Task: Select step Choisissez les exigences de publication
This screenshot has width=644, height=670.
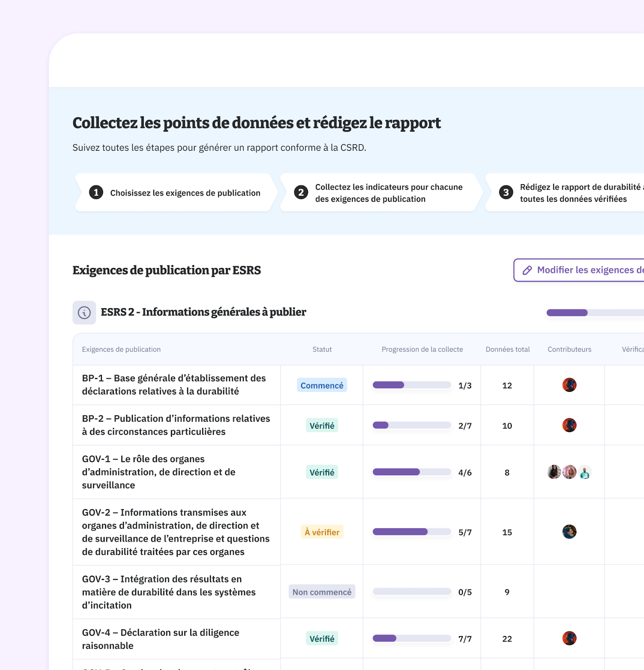Action: coord(176,193)
